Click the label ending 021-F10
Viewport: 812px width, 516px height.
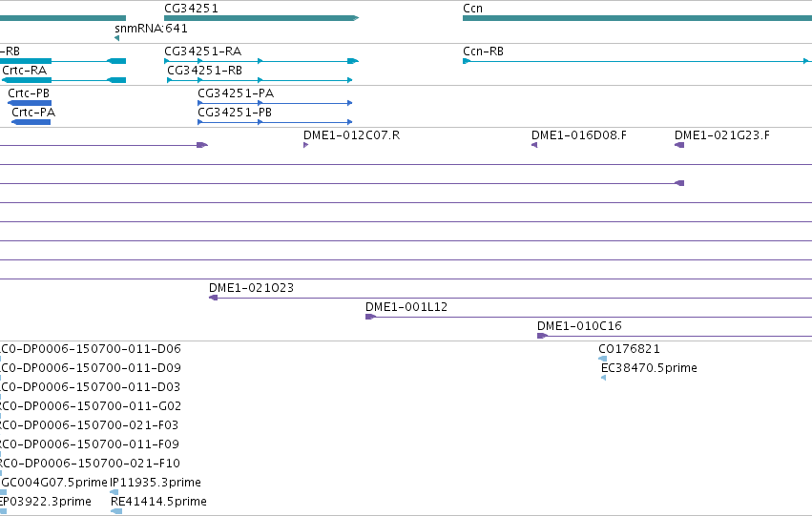tap(90, 464)
